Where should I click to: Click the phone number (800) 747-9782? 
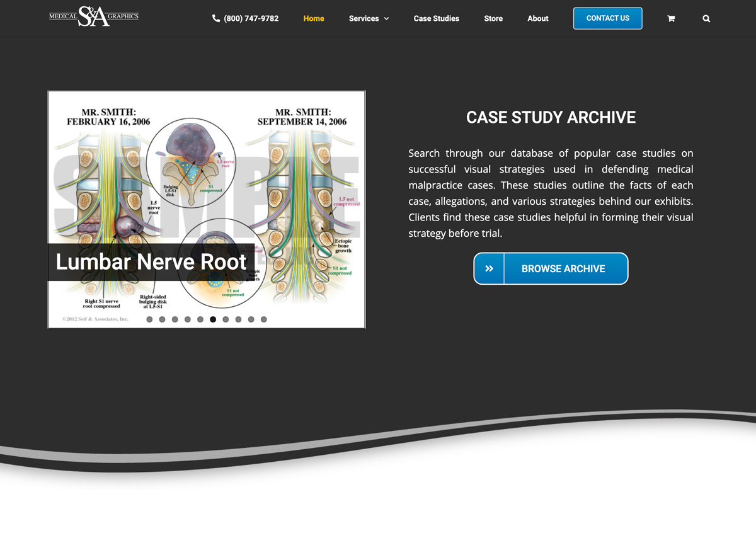[x=251, y=18]
